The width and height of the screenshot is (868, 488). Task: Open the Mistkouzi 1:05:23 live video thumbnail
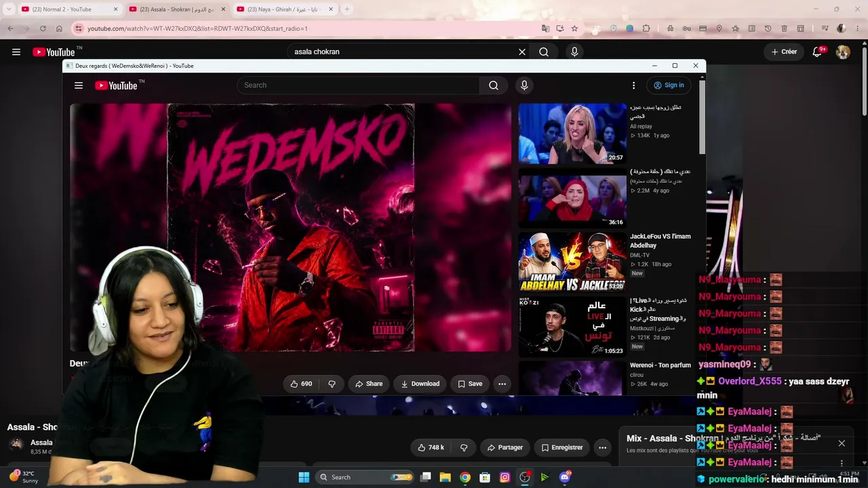pos(572,327)
